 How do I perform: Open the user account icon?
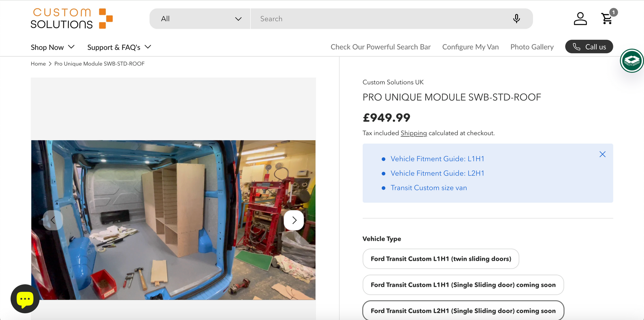[580, 19]
